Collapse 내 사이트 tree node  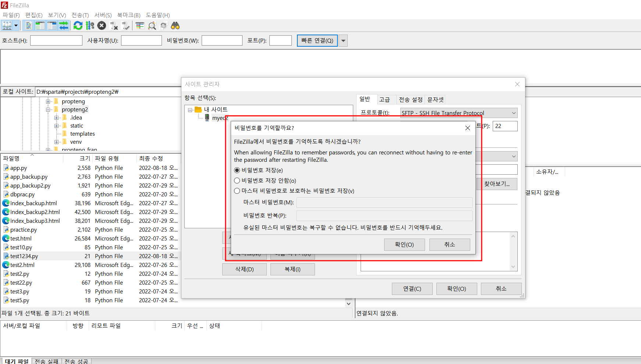(190, 110)
